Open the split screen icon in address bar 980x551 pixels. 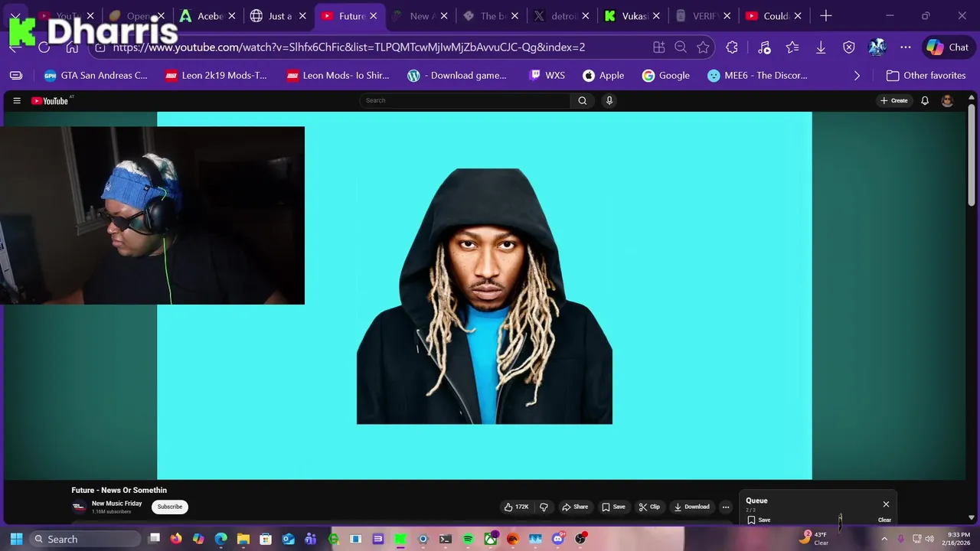(x=658, y=47)
